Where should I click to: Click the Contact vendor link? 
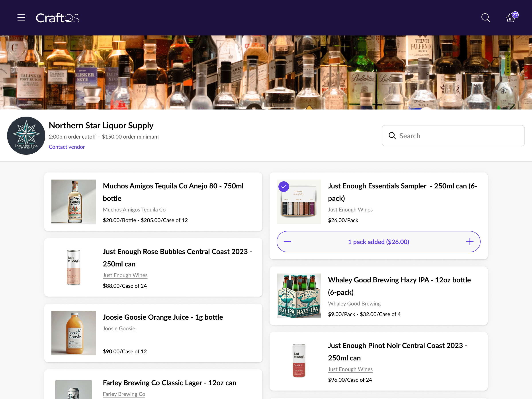(67, 147)
